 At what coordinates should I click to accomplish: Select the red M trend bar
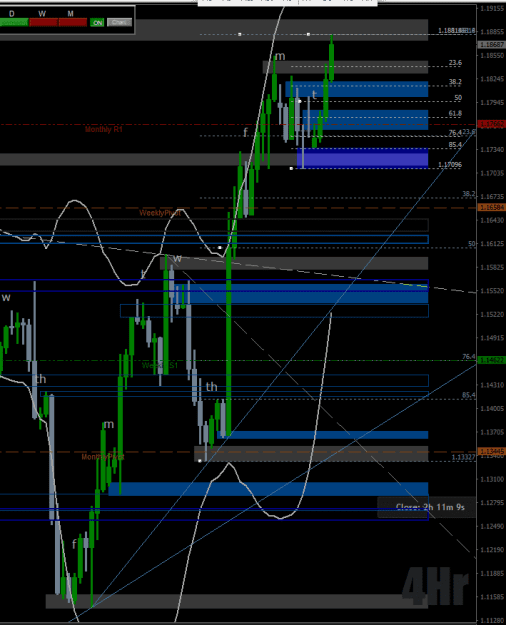pos(73,23)
